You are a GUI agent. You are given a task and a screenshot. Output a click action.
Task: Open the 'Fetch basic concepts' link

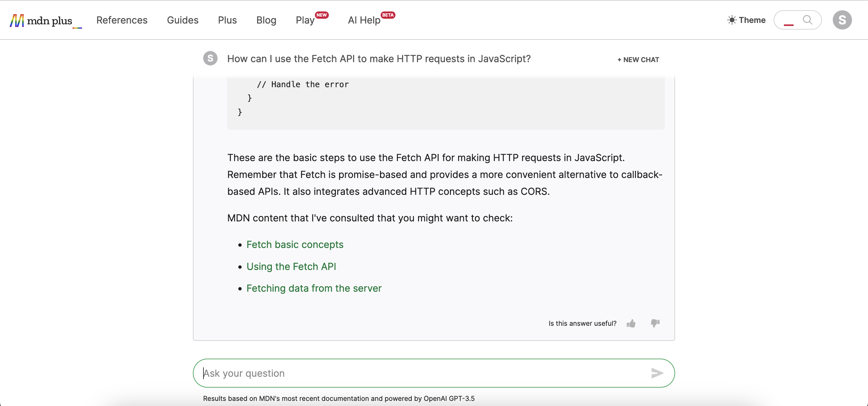(294, 245)
